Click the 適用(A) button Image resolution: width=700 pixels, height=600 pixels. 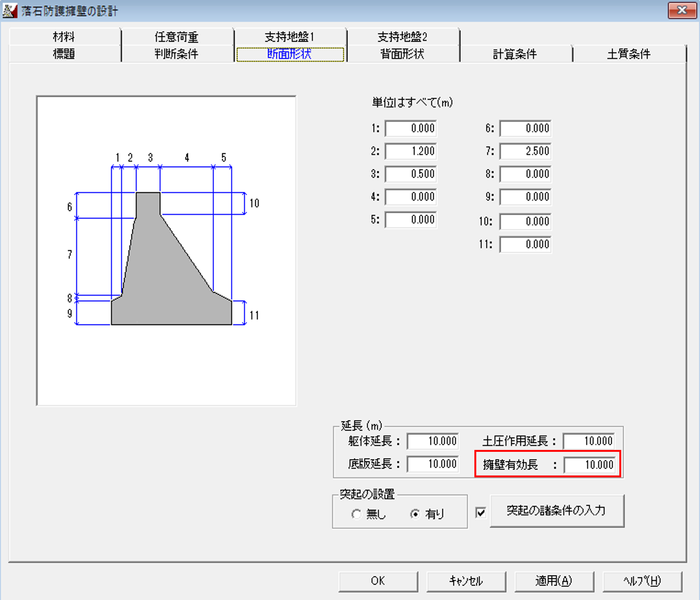click(554, 581)
